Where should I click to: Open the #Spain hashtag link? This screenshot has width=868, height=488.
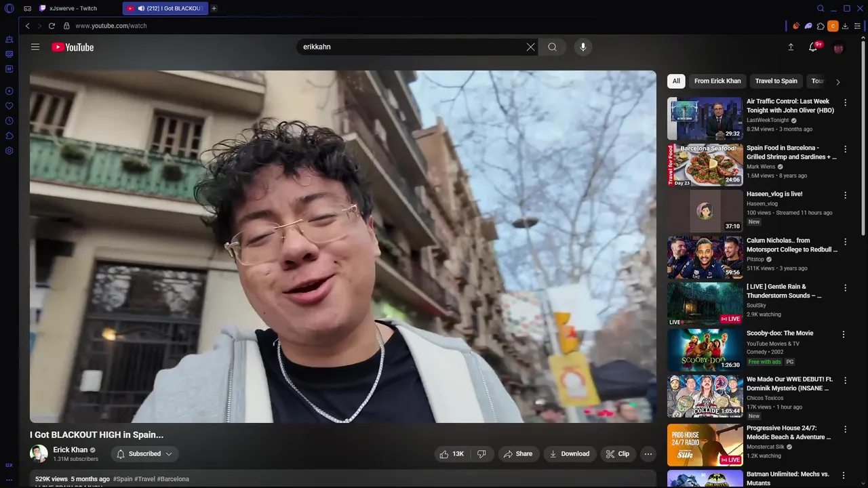click(123, 479)
